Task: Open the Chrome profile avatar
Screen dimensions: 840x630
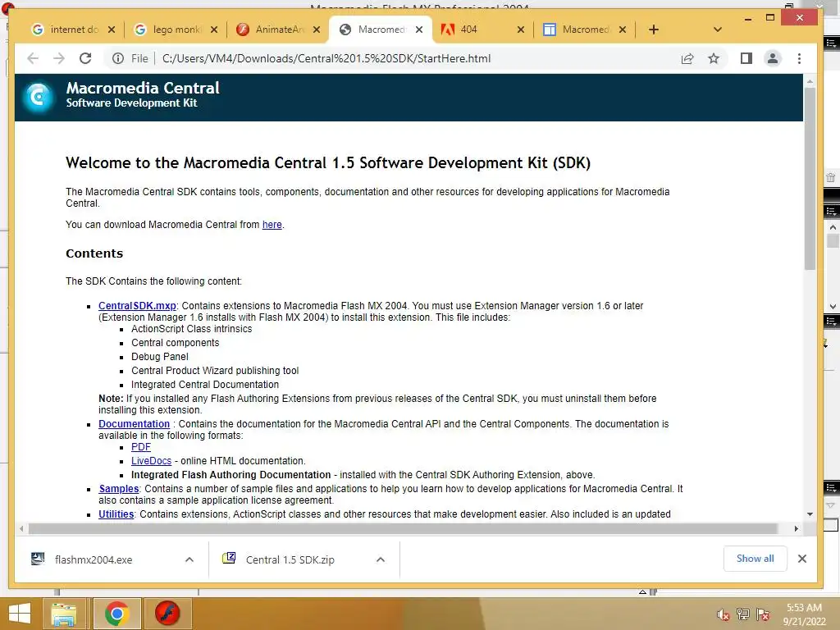Action: (773, 58)
